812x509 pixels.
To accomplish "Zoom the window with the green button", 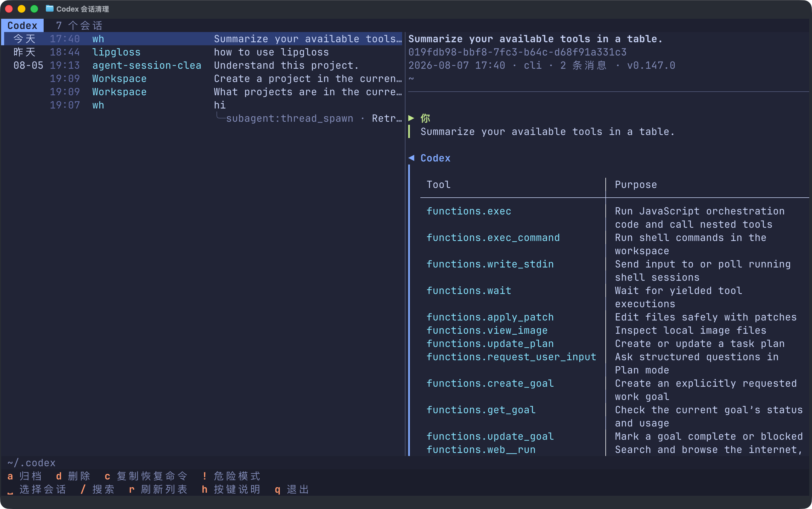I will (34, 9).
